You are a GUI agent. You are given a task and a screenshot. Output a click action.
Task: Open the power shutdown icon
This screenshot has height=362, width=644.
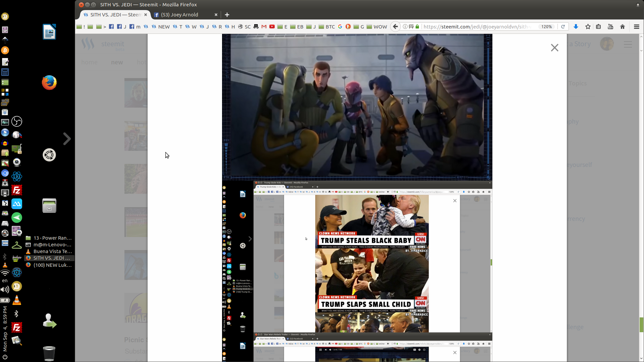tap(5, 357)
